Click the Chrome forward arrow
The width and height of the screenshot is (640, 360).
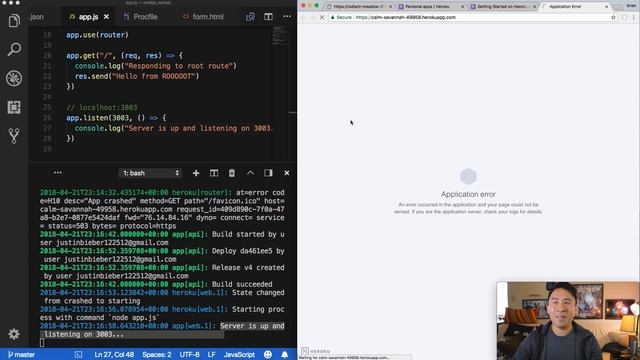coord(313,17)
